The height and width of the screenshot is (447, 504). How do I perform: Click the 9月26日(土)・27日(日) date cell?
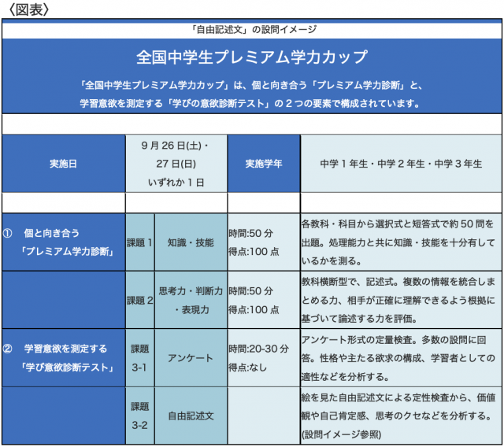pos(176,164)
